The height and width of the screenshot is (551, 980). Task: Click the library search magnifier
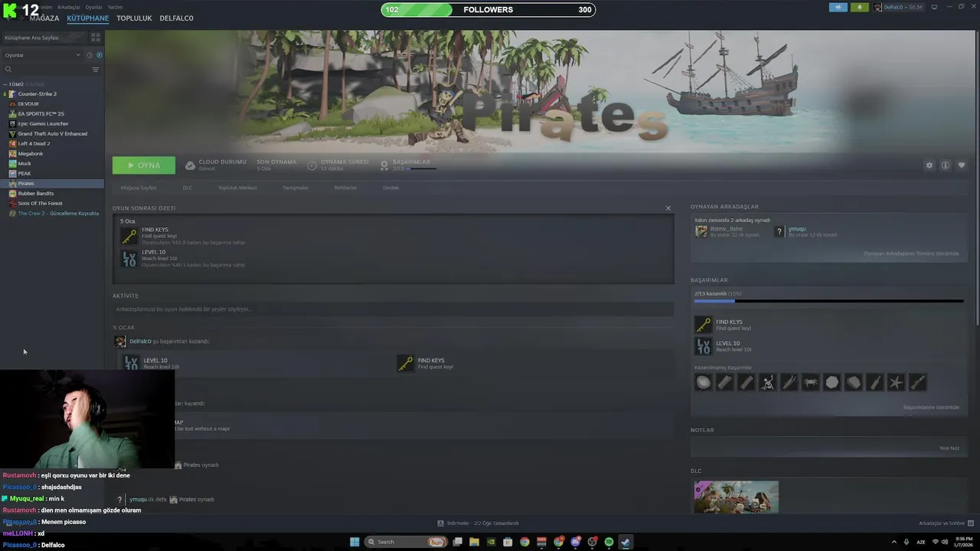(8, 70)
